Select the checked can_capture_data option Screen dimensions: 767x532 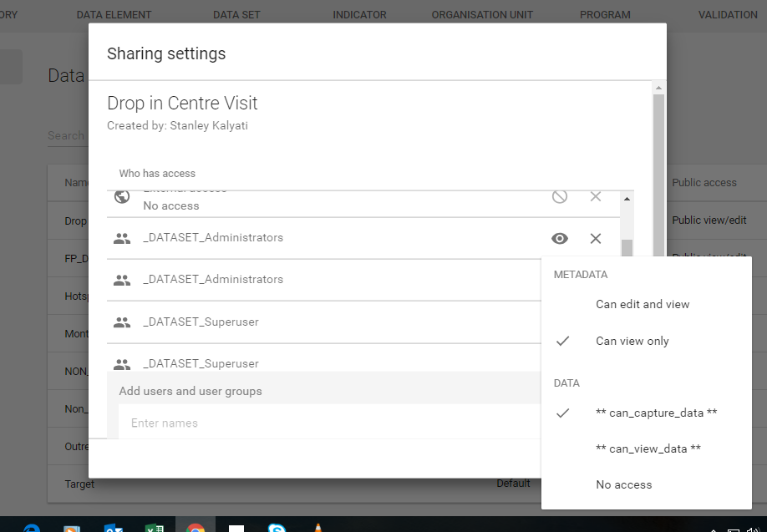pos(656,413)
